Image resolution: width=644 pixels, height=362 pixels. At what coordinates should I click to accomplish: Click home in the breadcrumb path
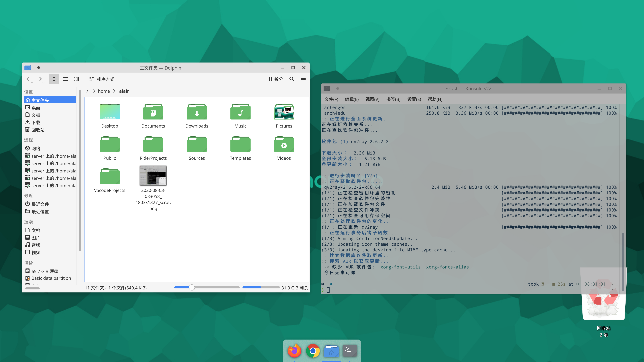click(x=104, y=91)
